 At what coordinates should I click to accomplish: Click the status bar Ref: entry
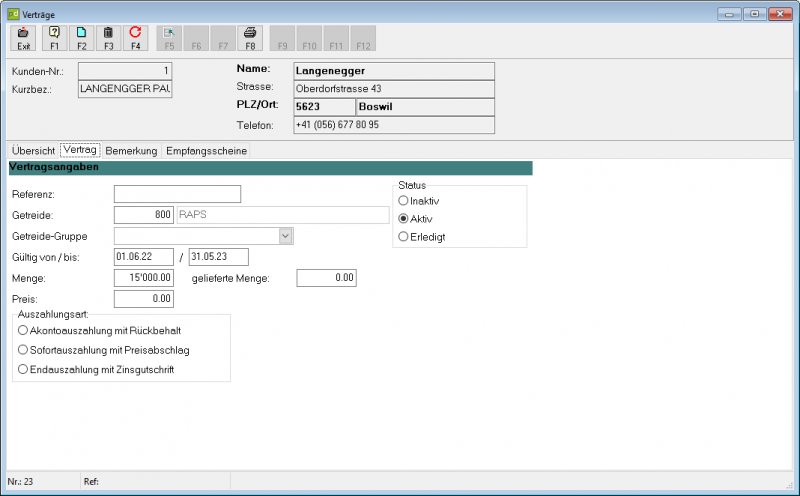[91, 481]
